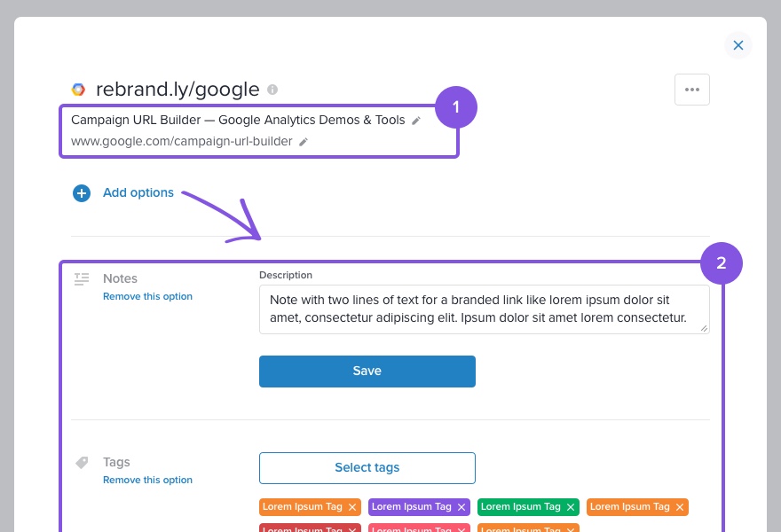Screen dimensions: 781x532
Task: Edit the Campaign URL Builder title with pencil
Action: [416, 121]
